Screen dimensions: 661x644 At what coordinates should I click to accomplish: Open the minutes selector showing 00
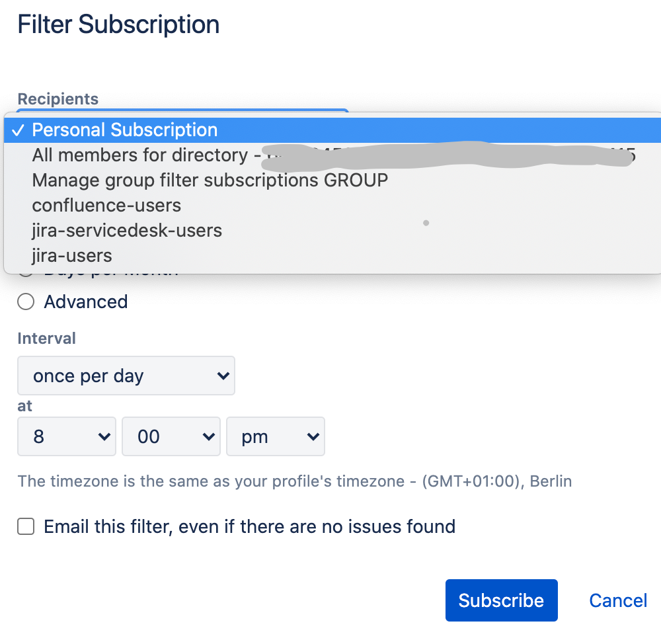point(171,436)
